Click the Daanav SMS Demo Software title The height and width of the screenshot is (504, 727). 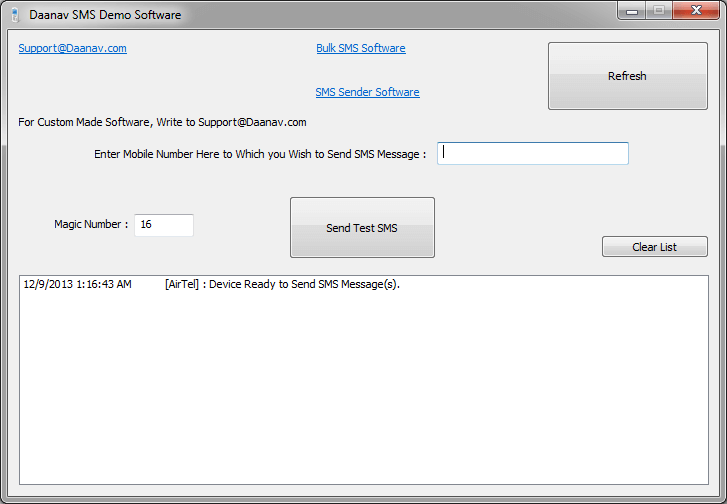coord(105,15)
